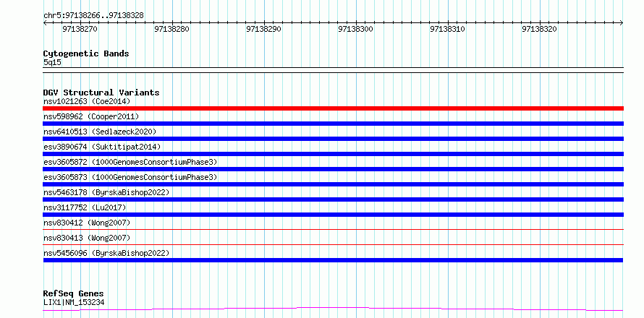The height and width of the screenshot is (318, 644).
Task: Click the nsv1021263 (Coe2014) variant label
Action: pyautogui.click(x=87, y=101)
